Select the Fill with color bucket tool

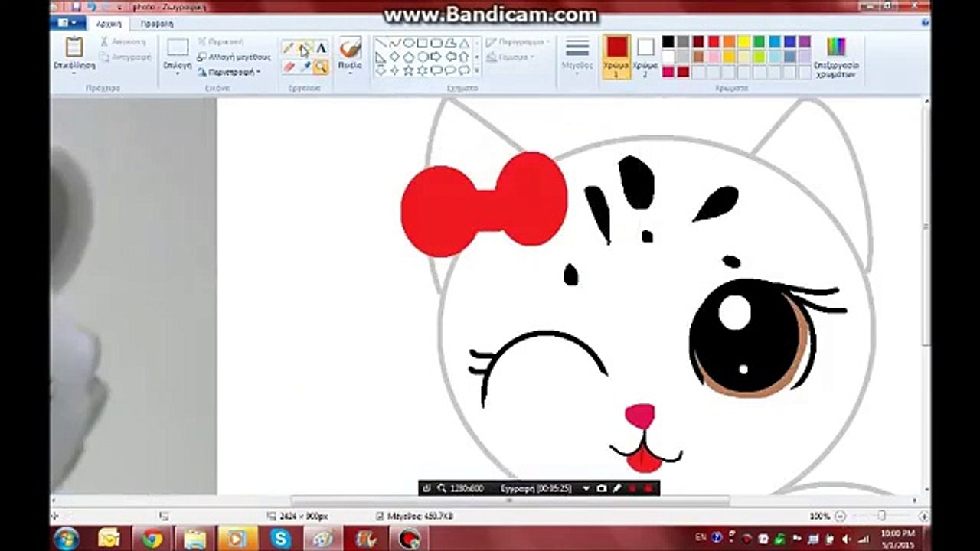pos(305,49)
